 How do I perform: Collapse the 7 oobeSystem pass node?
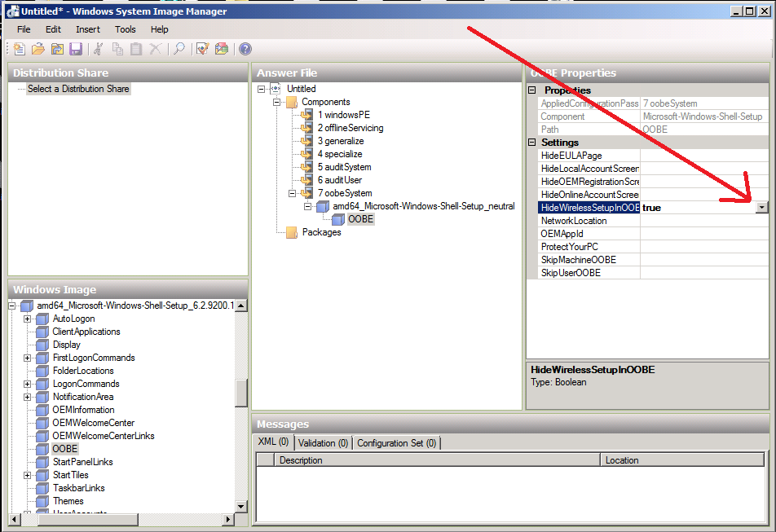tap(292, 193)
